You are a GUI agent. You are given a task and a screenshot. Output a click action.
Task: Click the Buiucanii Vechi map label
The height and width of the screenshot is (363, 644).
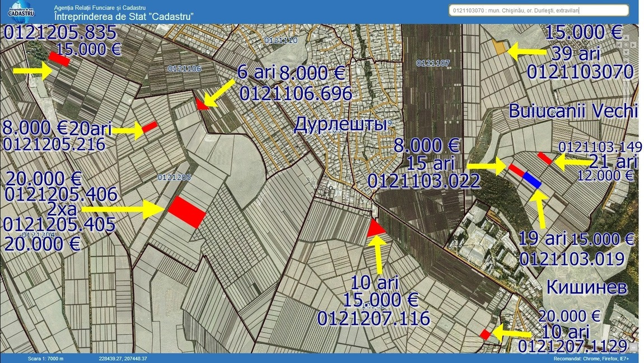click(573, 111)
